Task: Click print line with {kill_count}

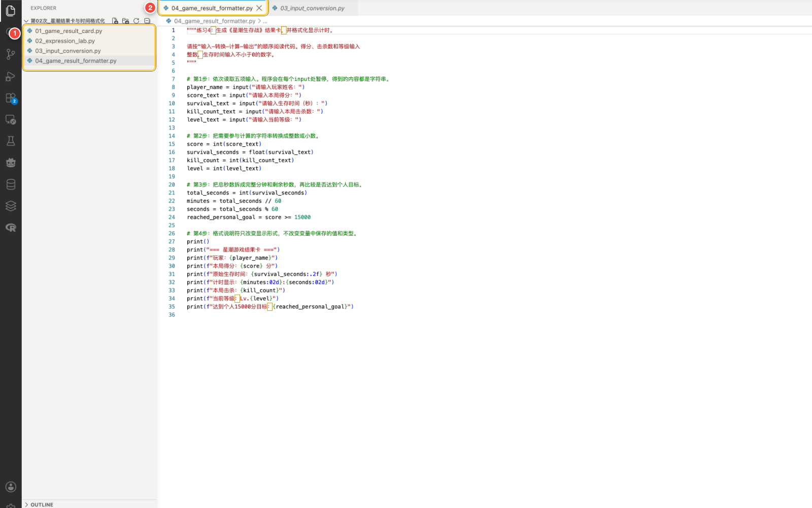Action: pos(236,291)
